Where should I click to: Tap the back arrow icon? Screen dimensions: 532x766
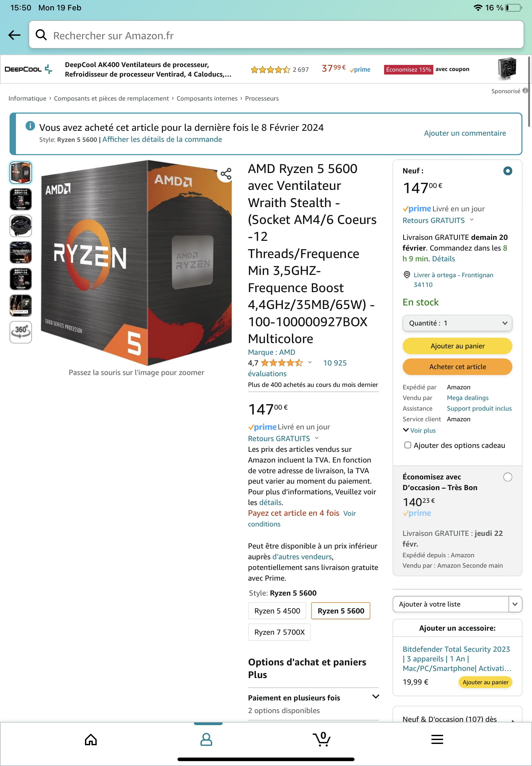click(14, 35)
